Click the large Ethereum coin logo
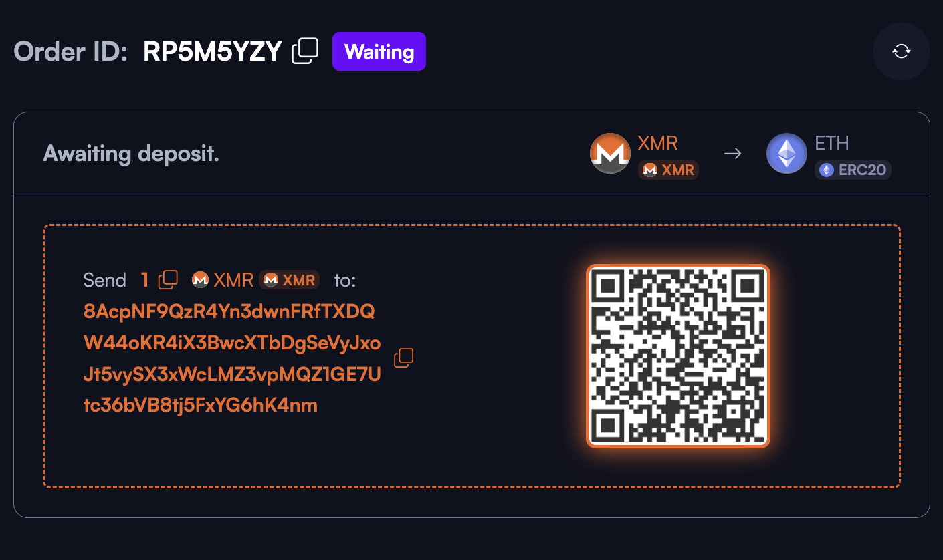The image size is (943, 560). [x=787, y=154]
